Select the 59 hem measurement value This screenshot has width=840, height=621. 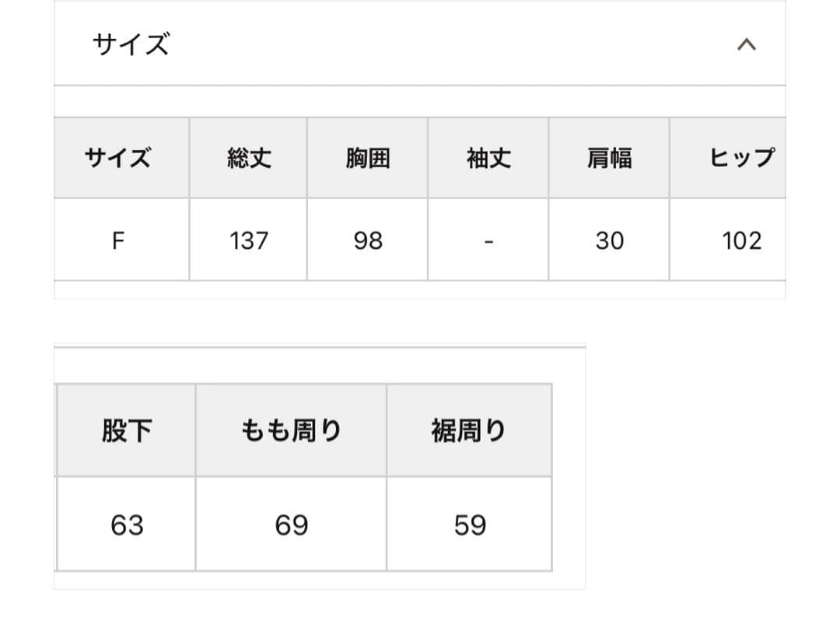pos(468,525)
